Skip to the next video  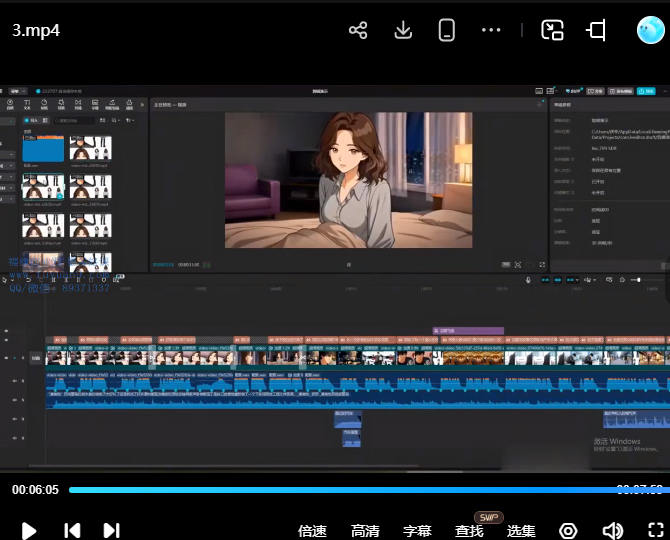pyautogui.click(x=112, y=531)
